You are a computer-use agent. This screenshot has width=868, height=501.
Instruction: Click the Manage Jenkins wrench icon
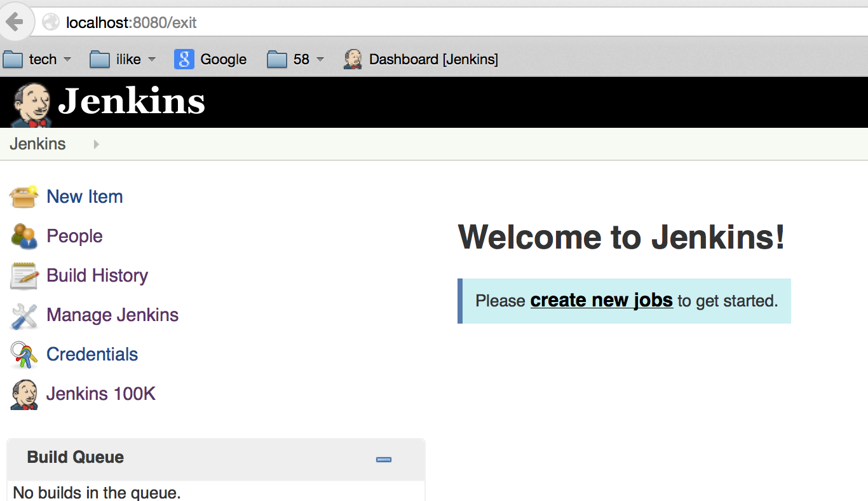[24, 315]
